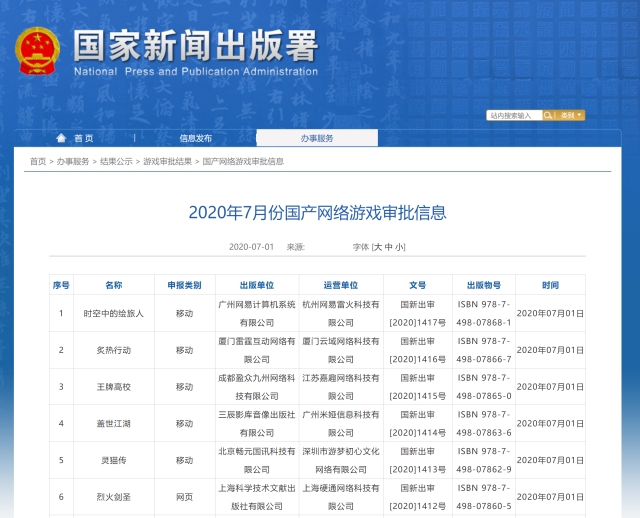
Task: Set font size to 小
Action: (x=399, y=247)
